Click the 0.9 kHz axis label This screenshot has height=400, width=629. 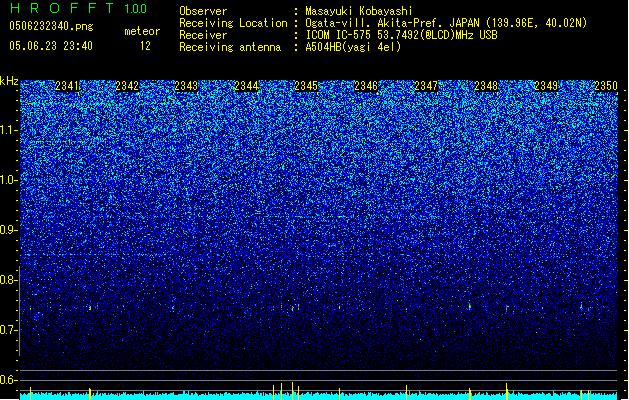coord(9,230)
